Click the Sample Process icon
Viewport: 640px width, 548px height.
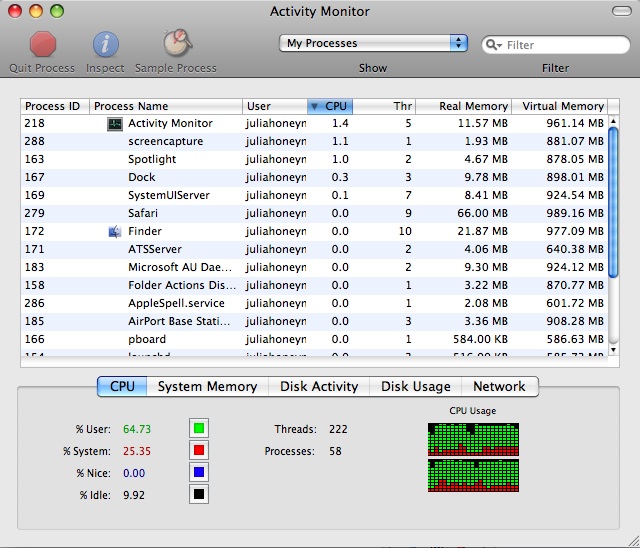click(x=177, y=43)
